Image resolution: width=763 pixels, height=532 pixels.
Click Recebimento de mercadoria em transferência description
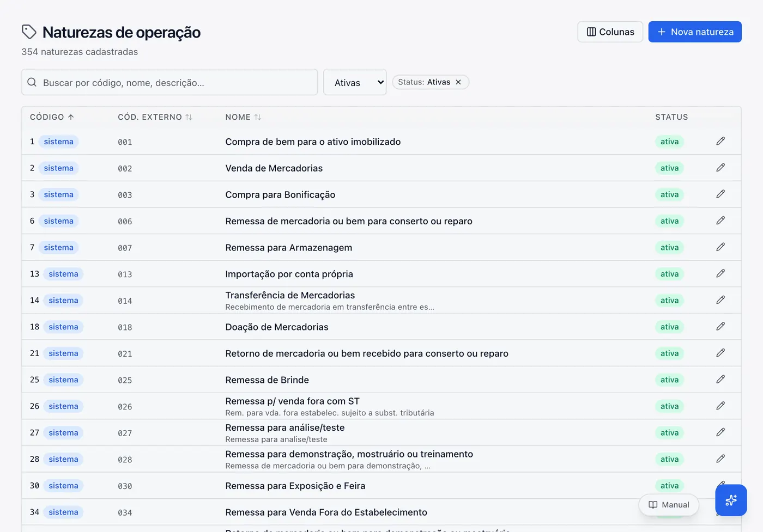click(330, 307)
